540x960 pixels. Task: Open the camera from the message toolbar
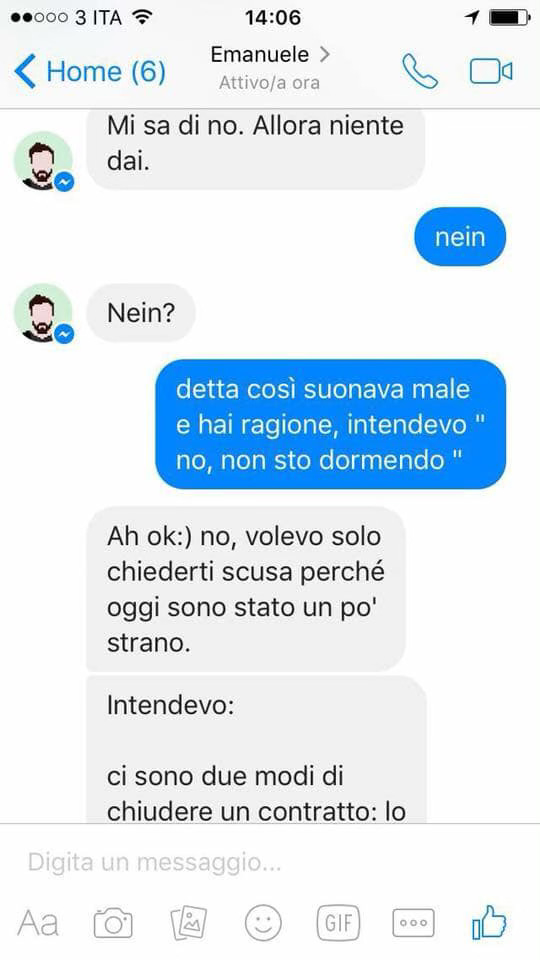(113, 922)
